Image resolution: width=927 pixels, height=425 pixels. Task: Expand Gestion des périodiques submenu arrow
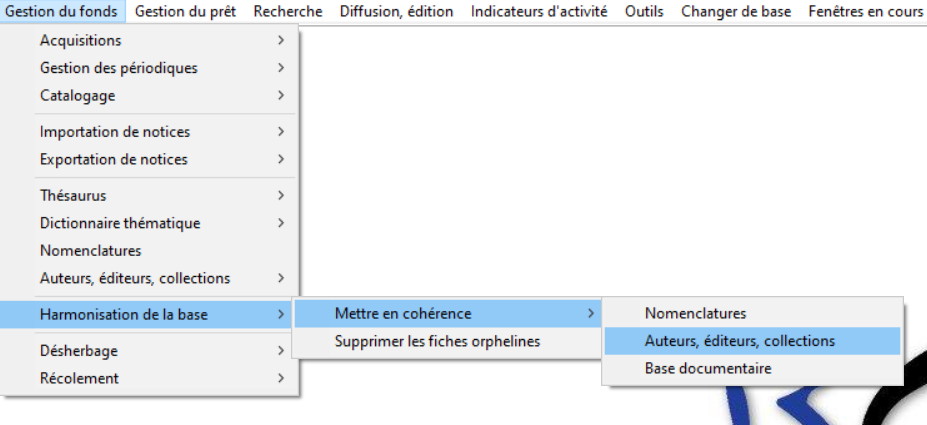[x=281, y=68]
